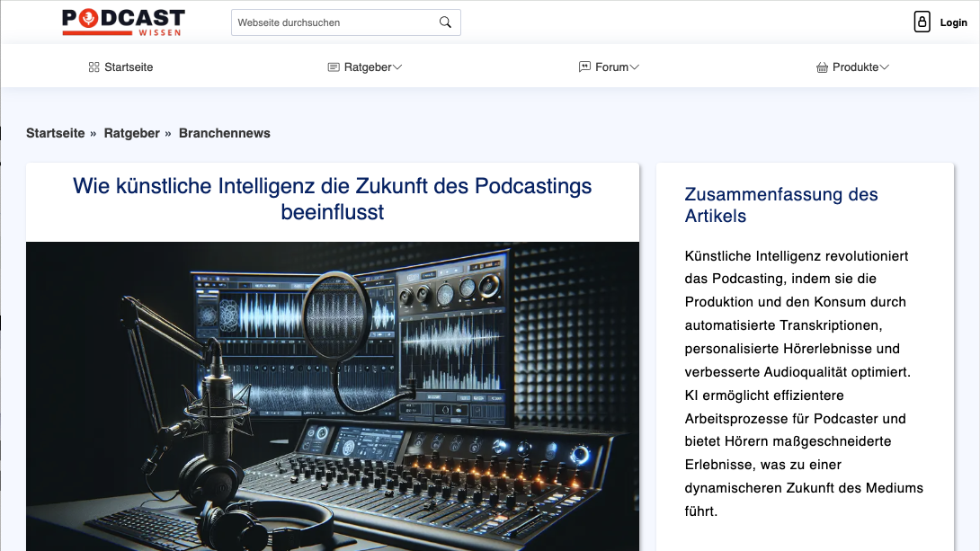This screenshot has width=980, height=551.
Task: Click the Login label
Action: (953, 22)
